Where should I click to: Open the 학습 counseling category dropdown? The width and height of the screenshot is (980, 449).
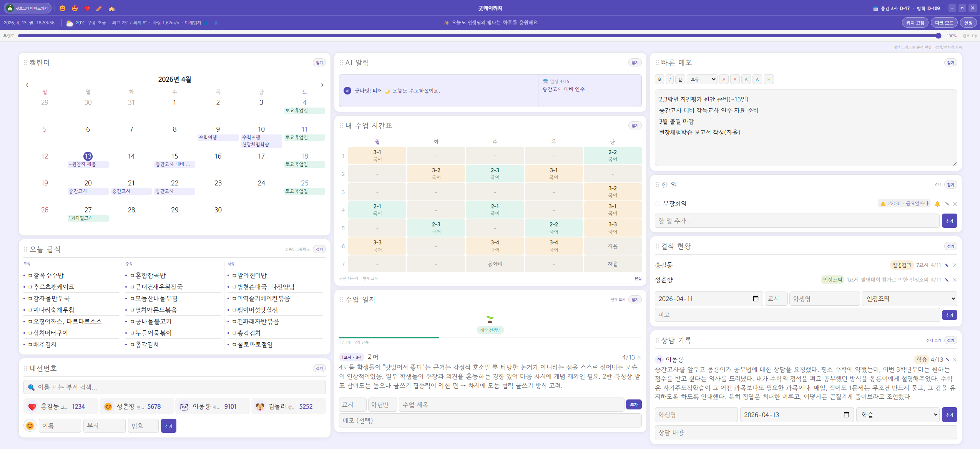898,415
